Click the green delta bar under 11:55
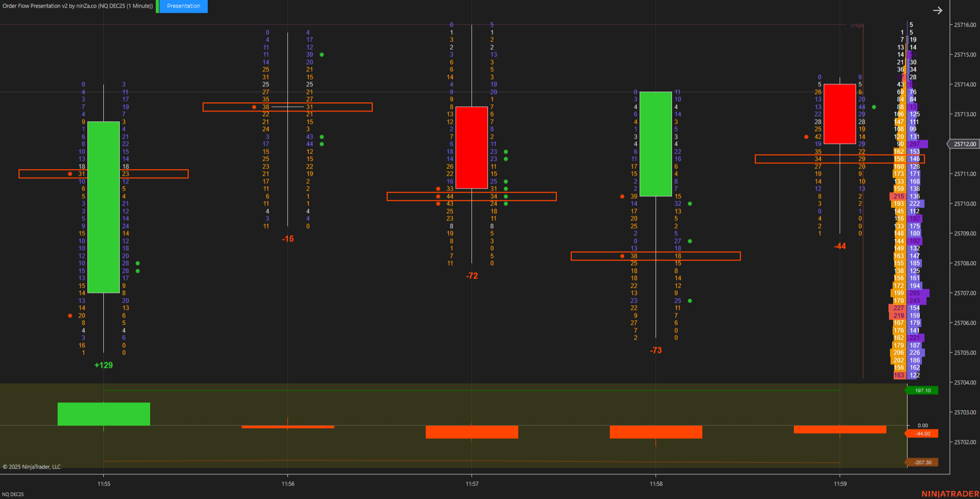The image size is (980, 499). point(103,414)
